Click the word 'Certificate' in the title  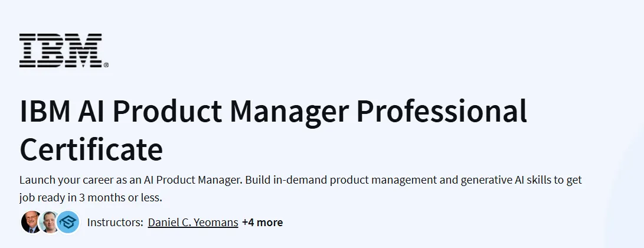[x=91, y=149]
